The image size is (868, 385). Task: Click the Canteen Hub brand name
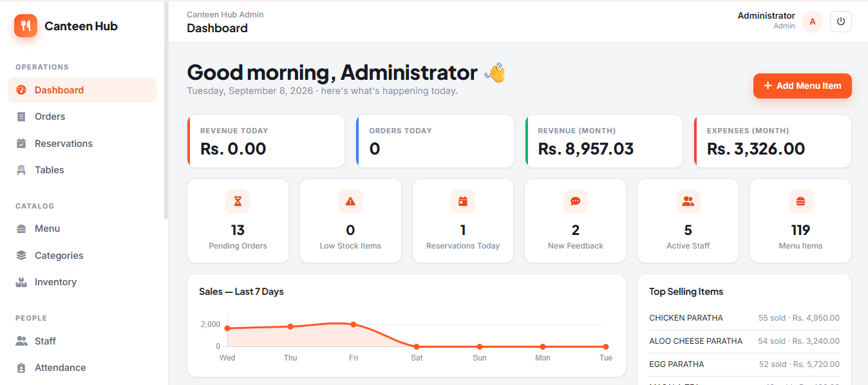[81, 26]
